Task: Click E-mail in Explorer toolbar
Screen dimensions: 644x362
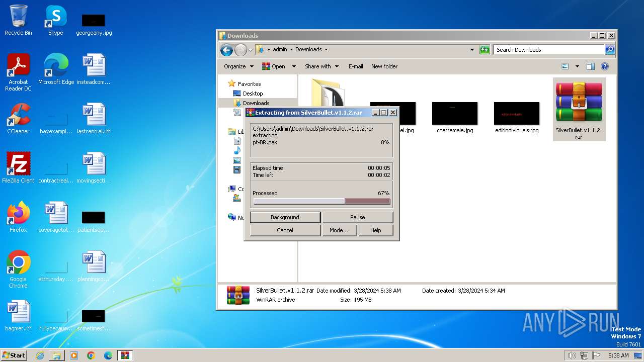Action: [x=356, y=66]
